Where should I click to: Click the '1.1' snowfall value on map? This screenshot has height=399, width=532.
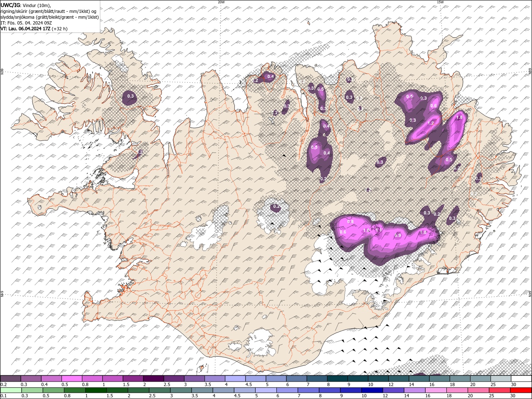coord(379,230)
